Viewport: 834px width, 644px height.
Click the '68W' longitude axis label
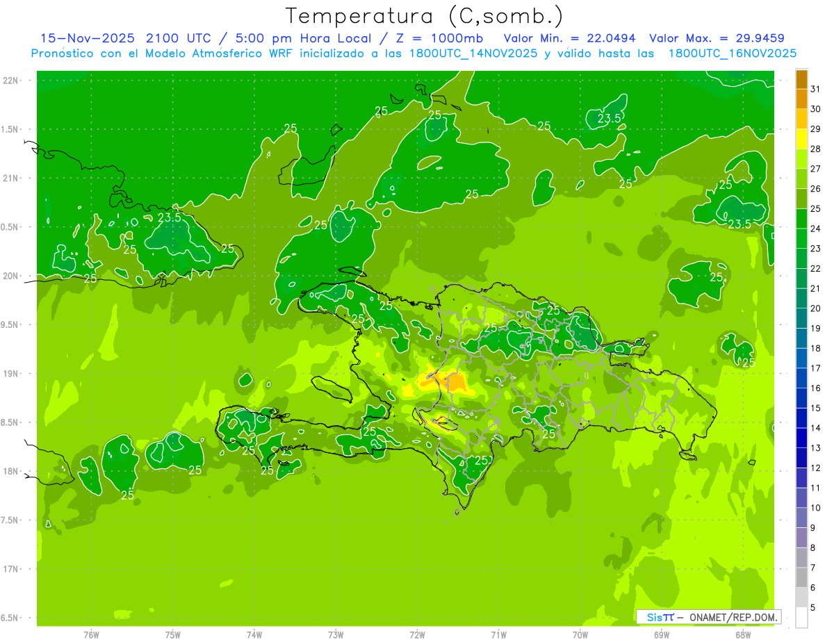pyautogui.click(x=743, y=634)
